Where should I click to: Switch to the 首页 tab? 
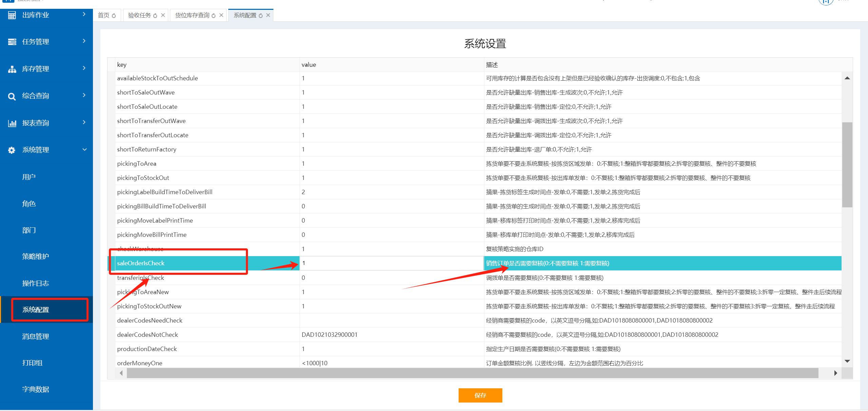click(103, 15)
